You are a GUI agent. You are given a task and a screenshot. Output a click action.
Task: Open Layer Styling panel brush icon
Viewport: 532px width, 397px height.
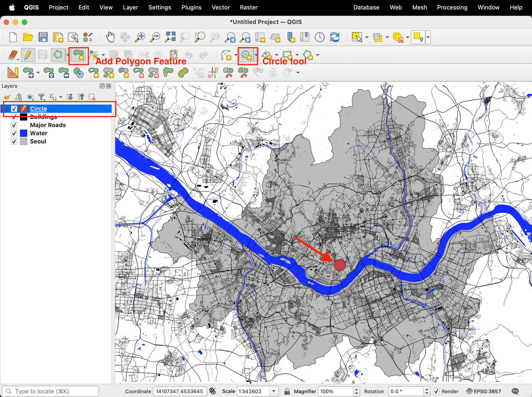7,97
